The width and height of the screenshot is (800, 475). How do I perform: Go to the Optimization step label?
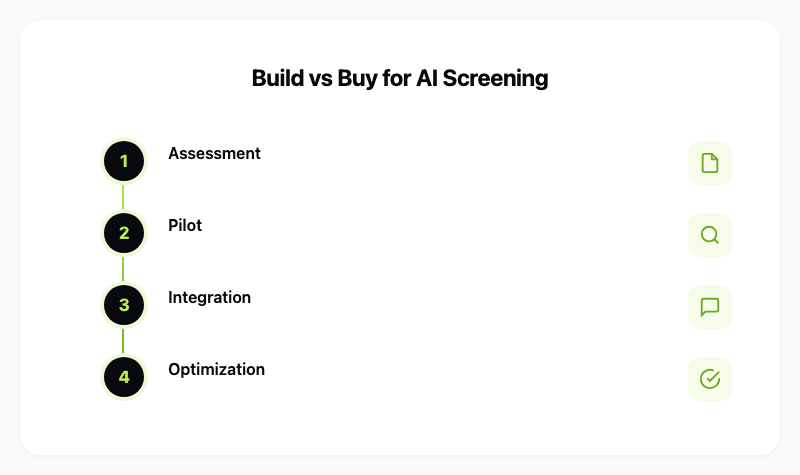coord(216,369)
